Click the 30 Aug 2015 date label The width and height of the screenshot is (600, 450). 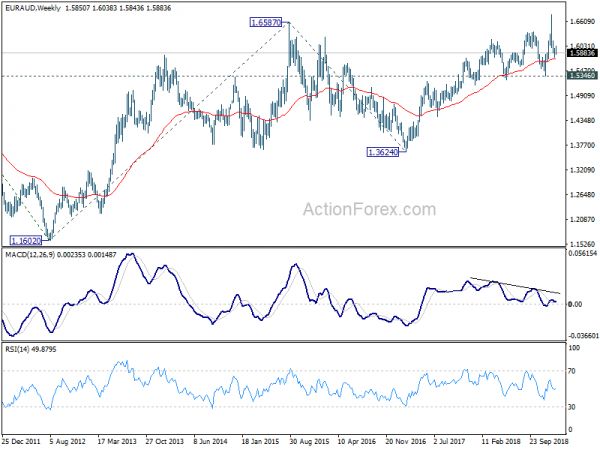pos(309,442)
